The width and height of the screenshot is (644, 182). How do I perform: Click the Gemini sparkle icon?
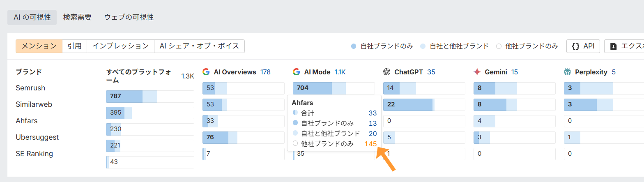477,72
